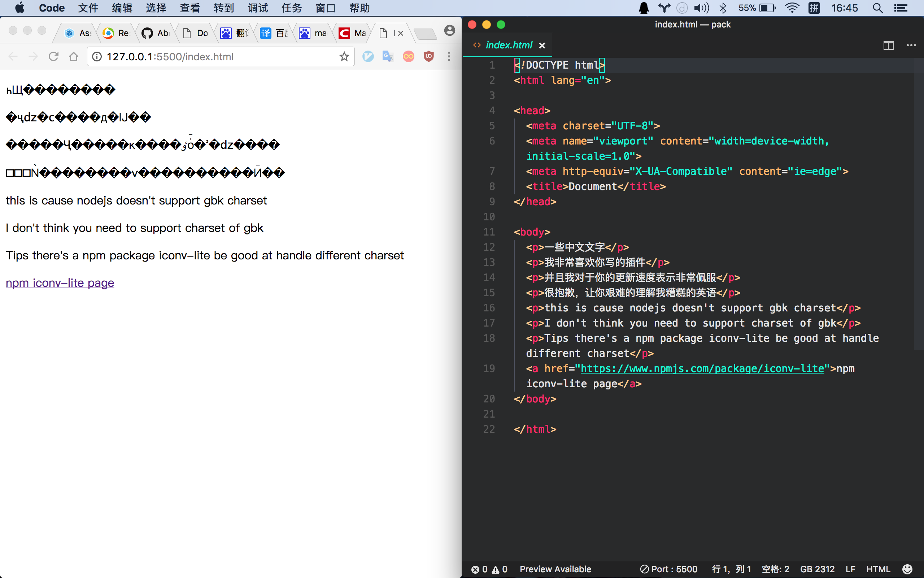Change file encoding GB 2312
The image size is (924, 578).
pyautogui.click(x=817, y=569)
